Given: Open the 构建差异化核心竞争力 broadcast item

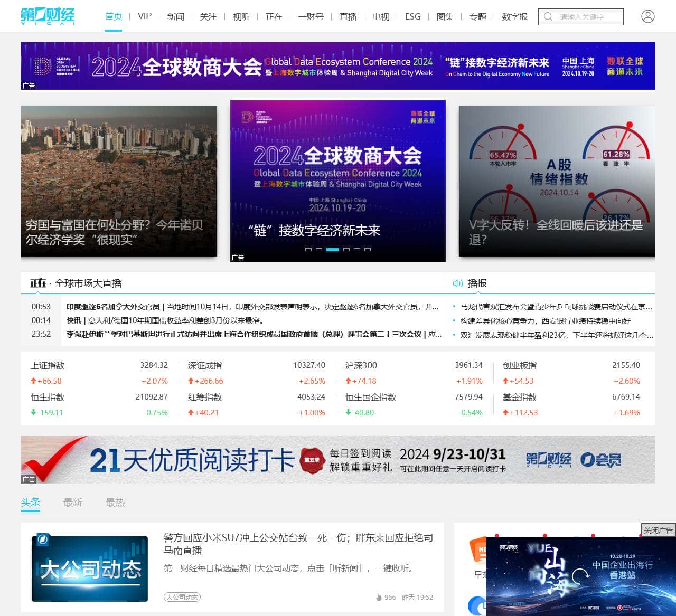Looking at the screenshot, I should (545, 320).
